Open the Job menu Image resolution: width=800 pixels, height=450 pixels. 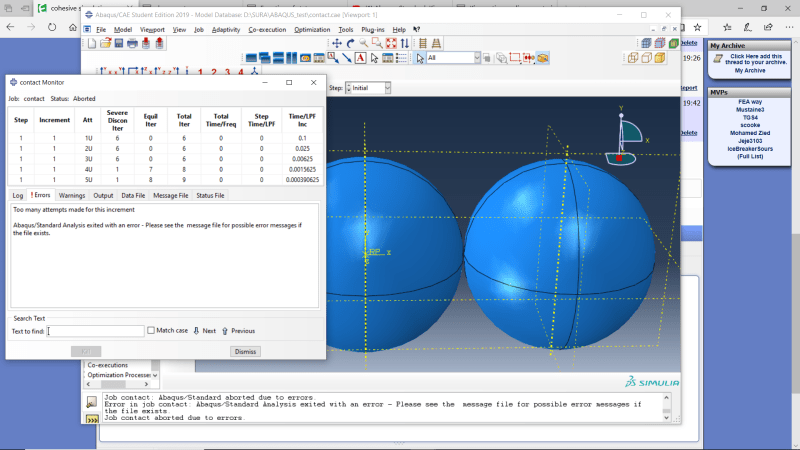(198, 30)
